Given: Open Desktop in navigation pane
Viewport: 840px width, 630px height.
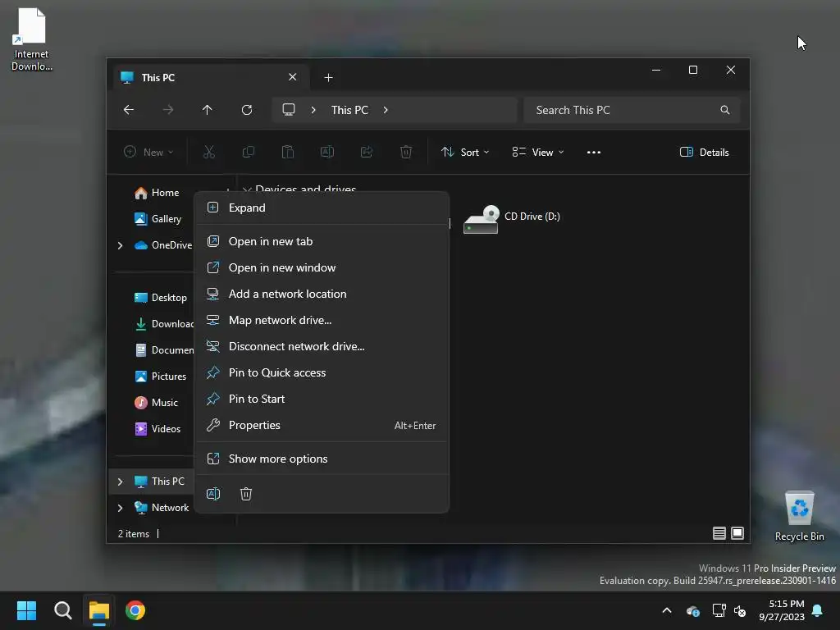Looking at the screenshot, I should point(161,298).
